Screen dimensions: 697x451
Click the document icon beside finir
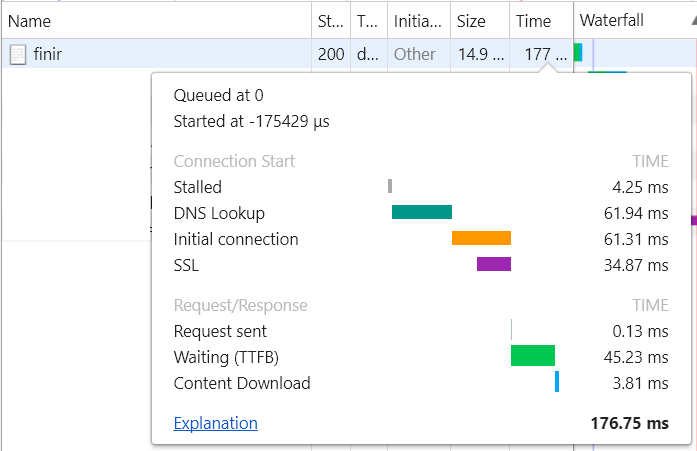[18, 55]
